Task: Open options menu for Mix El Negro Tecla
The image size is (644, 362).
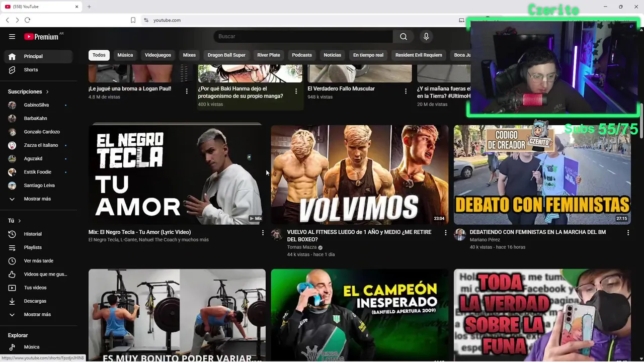Action: (x=263, y=233)
